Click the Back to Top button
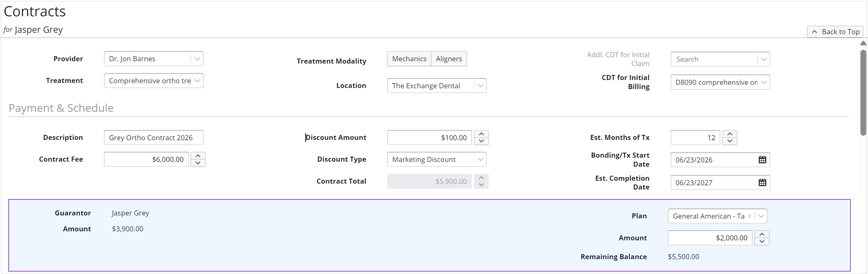 pos(835,32)
